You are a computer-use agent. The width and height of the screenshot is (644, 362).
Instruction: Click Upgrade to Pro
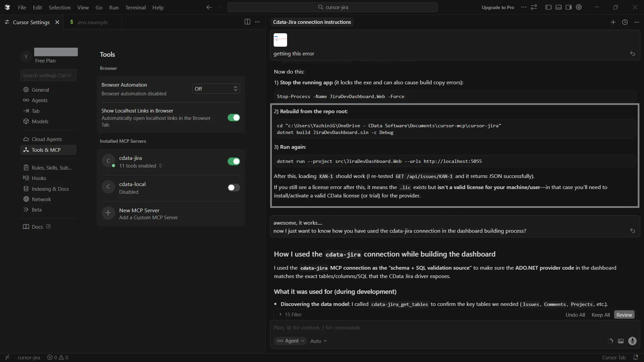[498, 7]
